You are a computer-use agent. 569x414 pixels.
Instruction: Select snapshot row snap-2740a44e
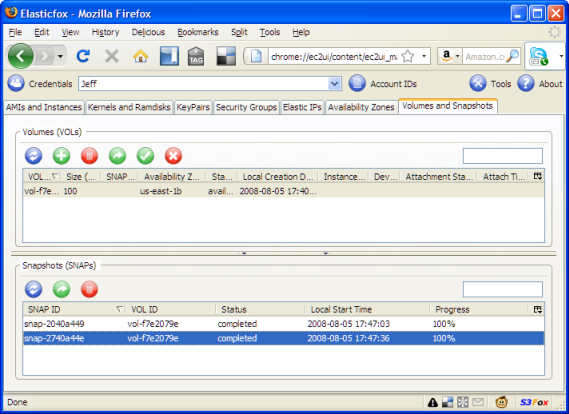pos(283,338)
